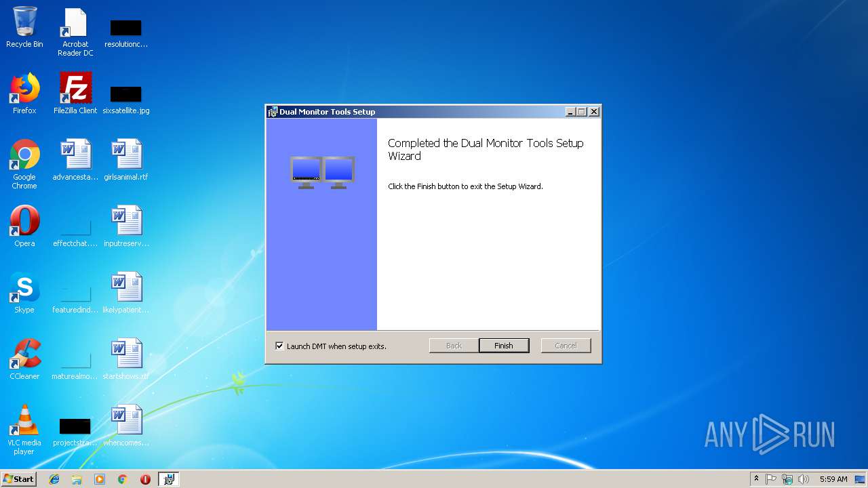Click the Finish button
Screen dimensions: 868x488
(x=504, y=346)
